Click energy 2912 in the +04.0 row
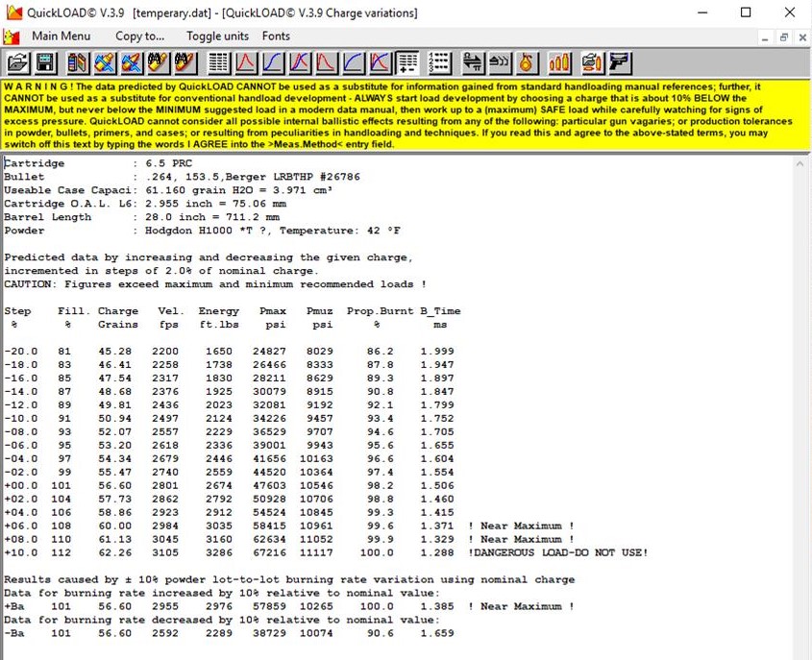Viewport: 812px width, 660px height. [x=219, y=513]
